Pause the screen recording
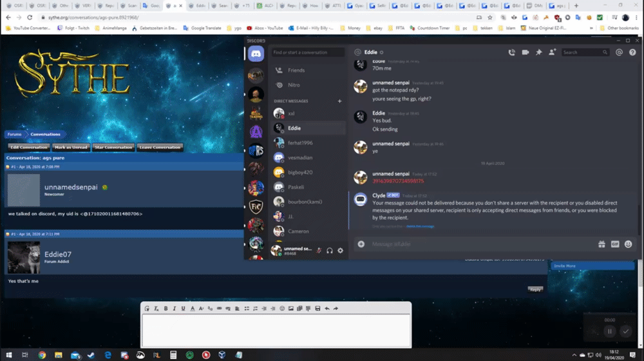This screenshot has width=644, height=361. coord(609,331)
